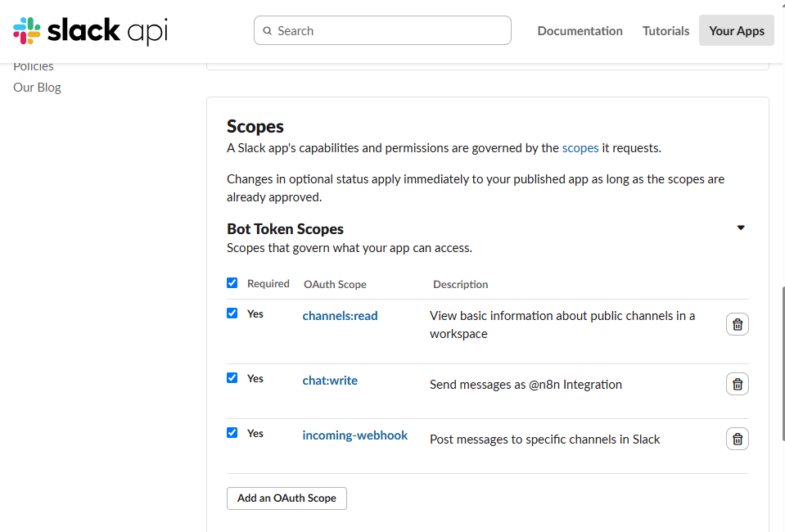Click the 'Post messages to specific channels' description
This screenshot has width=785, height=532.
tap(544, 440)
